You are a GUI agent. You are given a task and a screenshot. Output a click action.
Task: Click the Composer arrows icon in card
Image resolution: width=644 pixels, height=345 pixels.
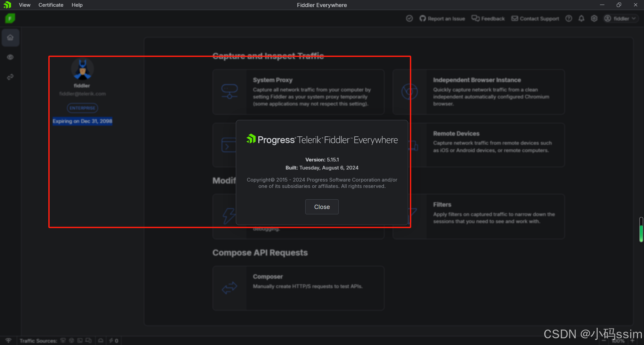point(229,288)
